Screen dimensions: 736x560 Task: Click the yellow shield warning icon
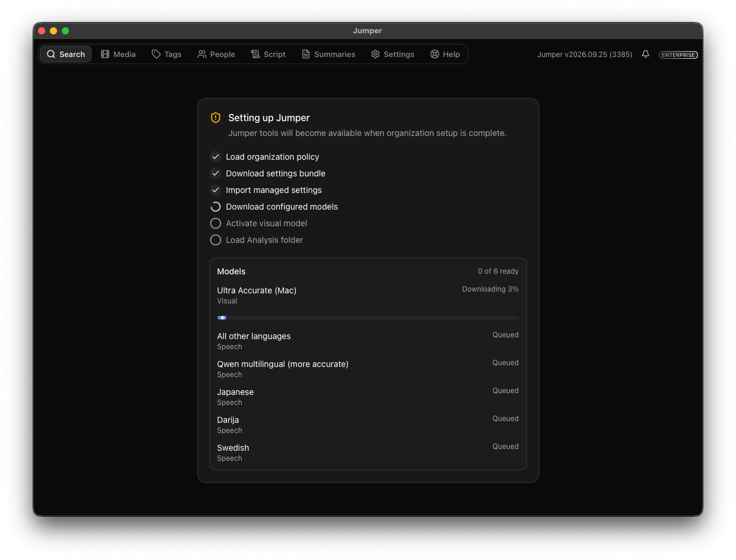pos(216,118)
